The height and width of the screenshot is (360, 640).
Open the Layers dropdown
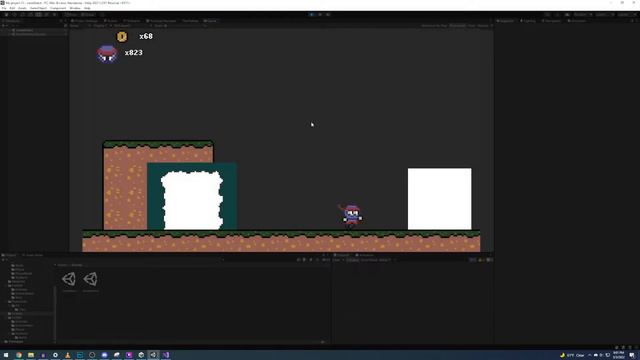pyautogui.click(x=604, y=15)
